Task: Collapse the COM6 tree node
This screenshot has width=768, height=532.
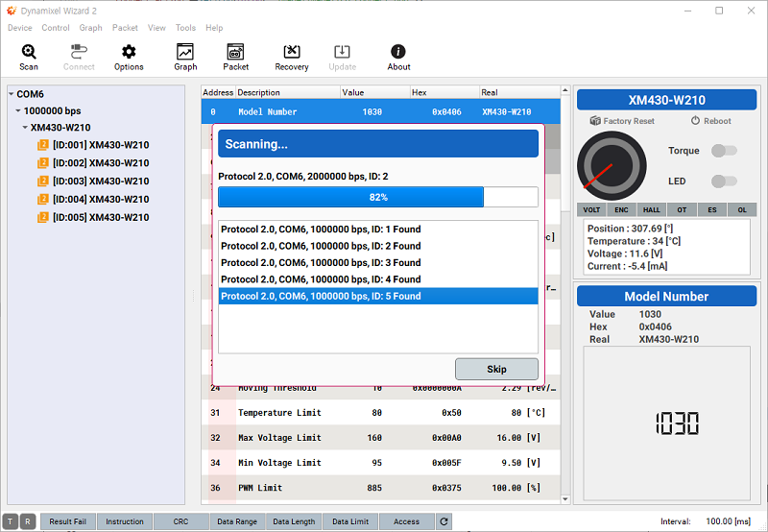Action: [x=12, y=94]
